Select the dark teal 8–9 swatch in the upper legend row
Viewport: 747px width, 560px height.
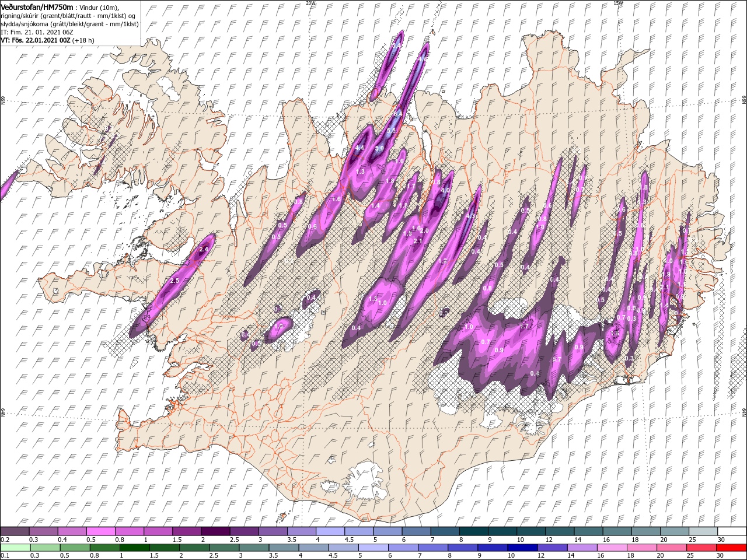coord(473,531)
